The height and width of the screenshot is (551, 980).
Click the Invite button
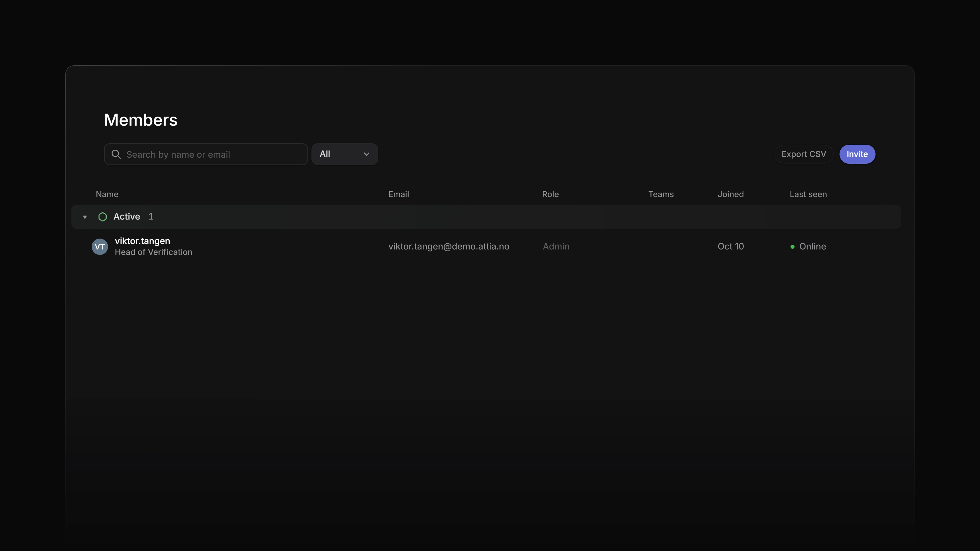[857, 154]
